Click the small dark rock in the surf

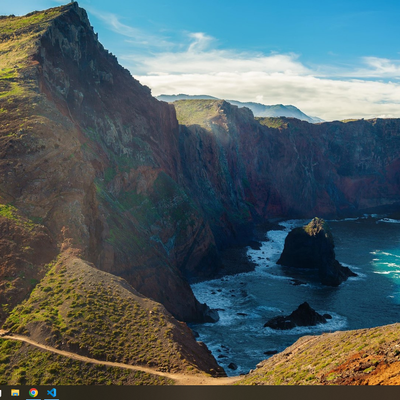click(298, 317)
